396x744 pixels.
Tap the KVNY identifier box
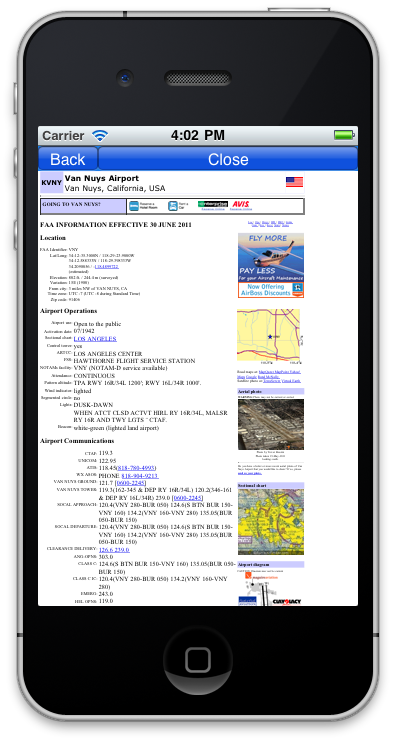point(51,183)
